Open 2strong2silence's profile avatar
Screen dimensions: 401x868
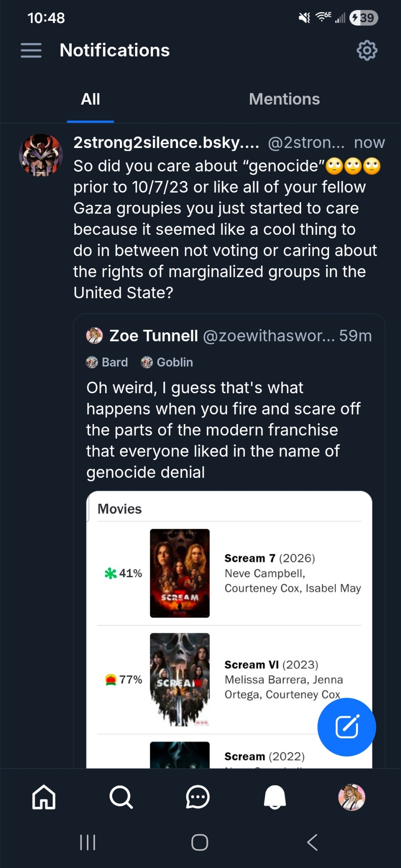pyautogui.click(x=41, y=155)
